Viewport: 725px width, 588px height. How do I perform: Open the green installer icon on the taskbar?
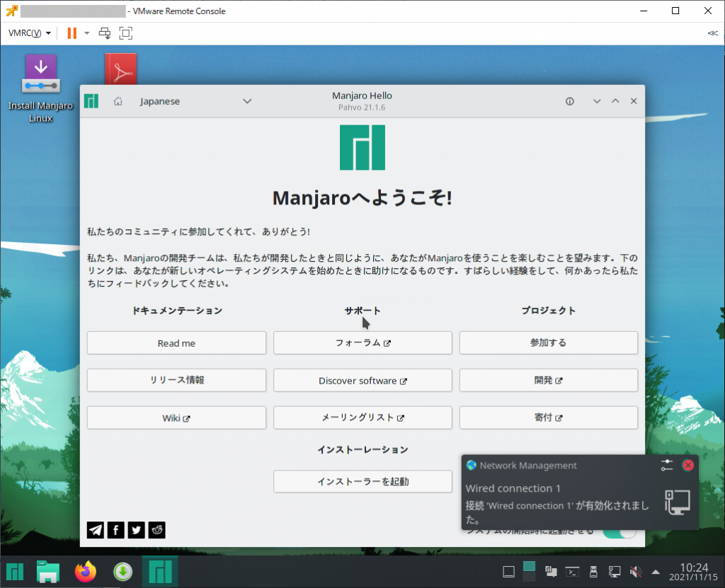(x=122, y=572)
